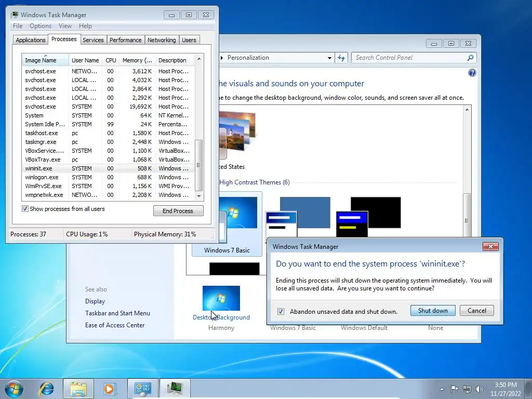This screenshot has height=399, width=532.
Task: Sort processes by Image Name column
Action: point(46,60)
